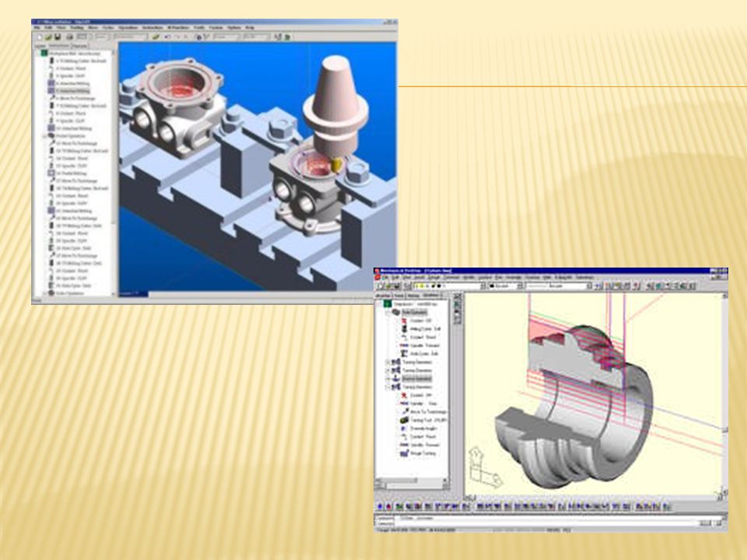Open the M-Functions menu in the milling window
Viewport: 747px width, 560px height.
[x=178, y=28]
